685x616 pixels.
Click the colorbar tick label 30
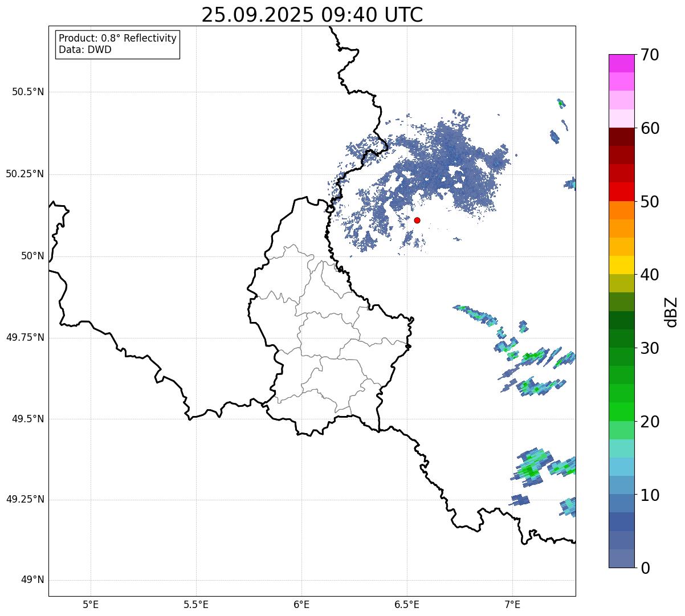[x=650, y=348]
